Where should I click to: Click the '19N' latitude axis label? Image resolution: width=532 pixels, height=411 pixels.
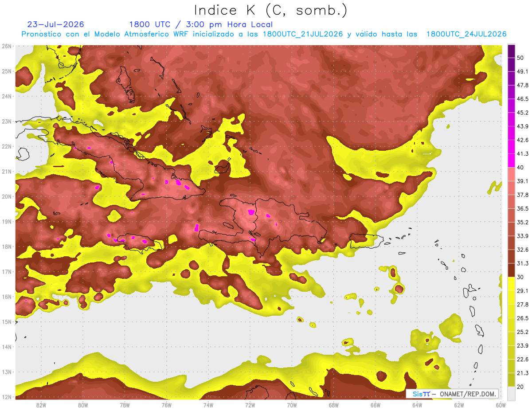pyautogui.click(x=7, y=221)
